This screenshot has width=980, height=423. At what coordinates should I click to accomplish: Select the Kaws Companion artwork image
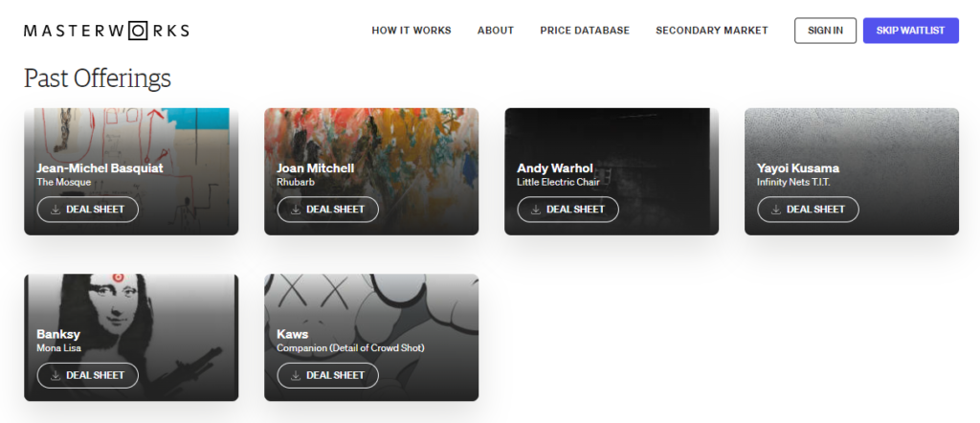point(371,338)
